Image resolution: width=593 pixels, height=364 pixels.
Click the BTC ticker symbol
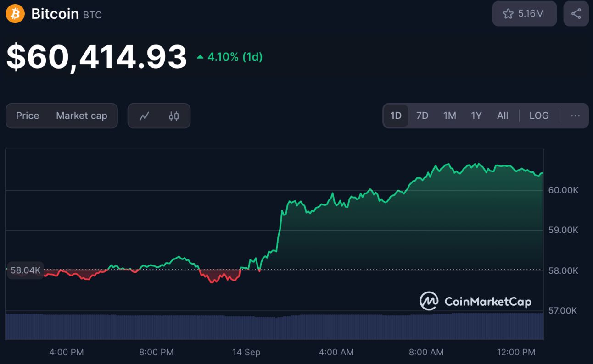(x=92, y=15)
